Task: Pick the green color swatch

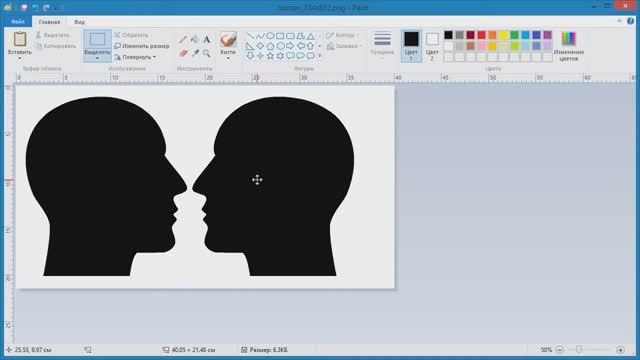Action: tap(515, 35)
